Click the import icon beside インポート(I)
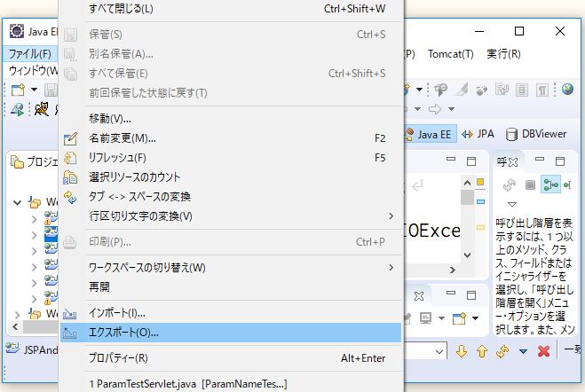585x392 pixels. (x=70, y=313)
